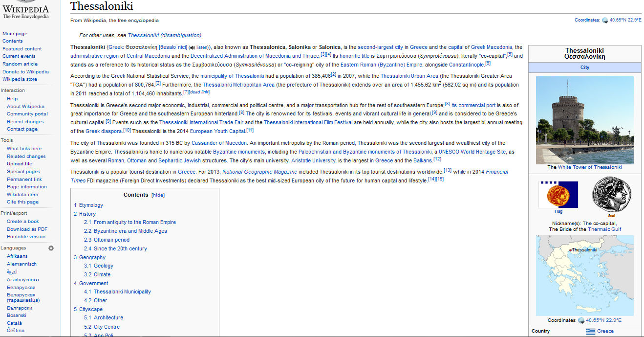Jump to City Centre in the contents
Image resolution: width=644 pixels, height=337 pixels.
[x=107, y=327]
